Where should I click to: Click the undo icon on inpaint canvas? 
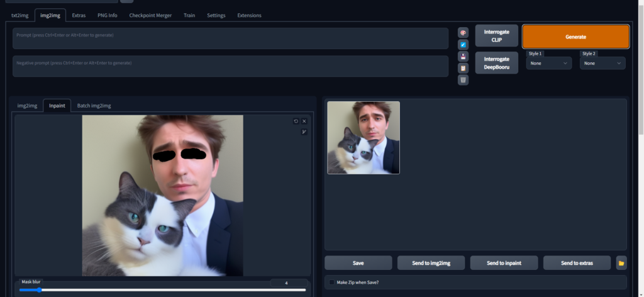tap(296, 121)
